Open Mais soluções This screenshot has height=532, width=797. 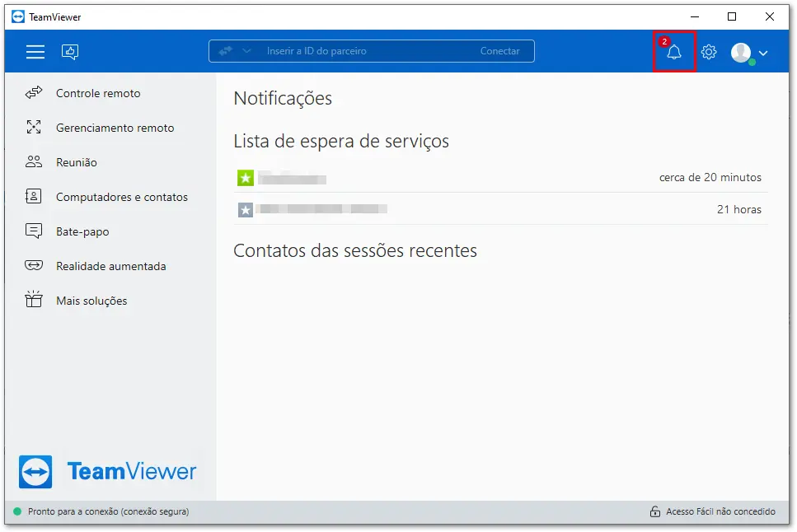coord(91,301)
